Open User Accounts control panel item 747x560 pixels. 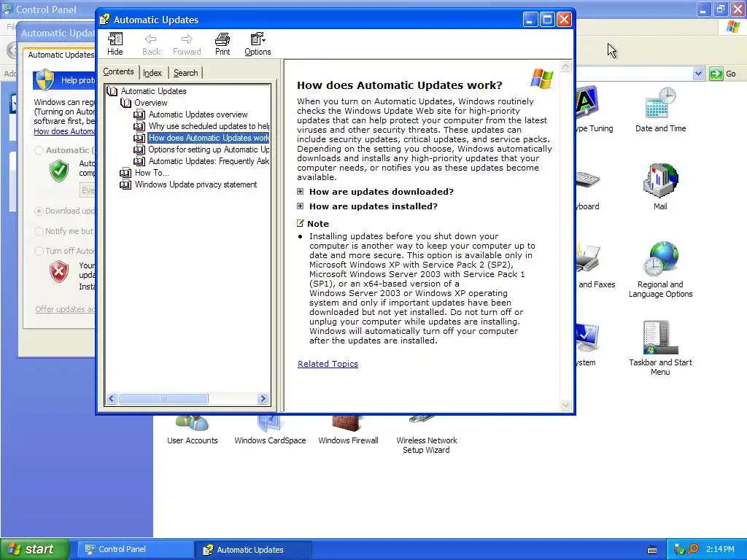192,430
